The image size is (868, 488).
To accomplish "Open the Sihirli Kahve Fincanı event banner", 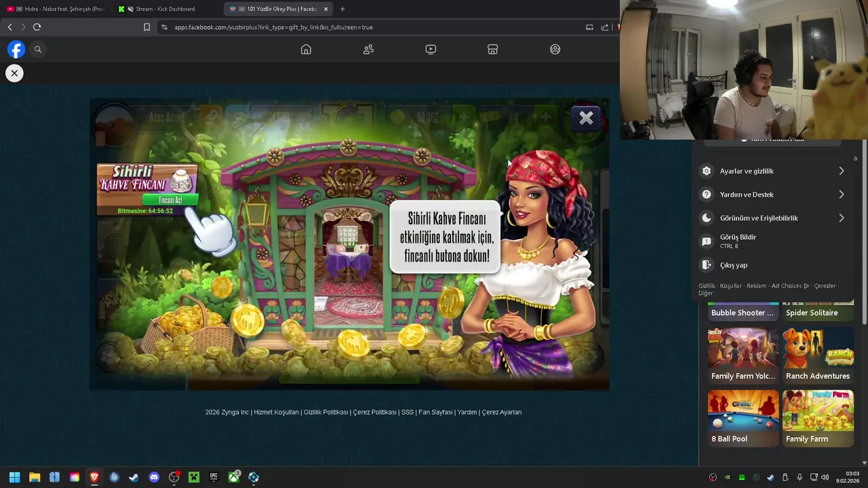I will point(147,189).
